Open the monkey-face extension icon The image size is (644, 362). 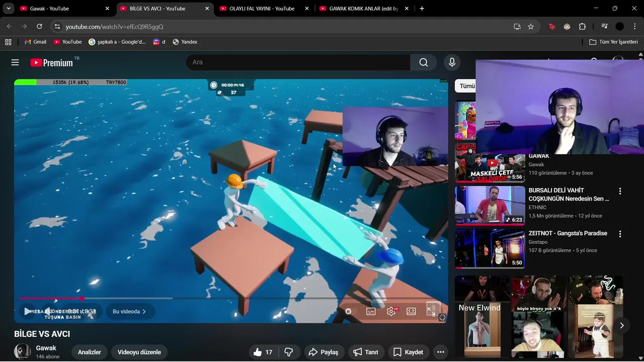(567, 27)
